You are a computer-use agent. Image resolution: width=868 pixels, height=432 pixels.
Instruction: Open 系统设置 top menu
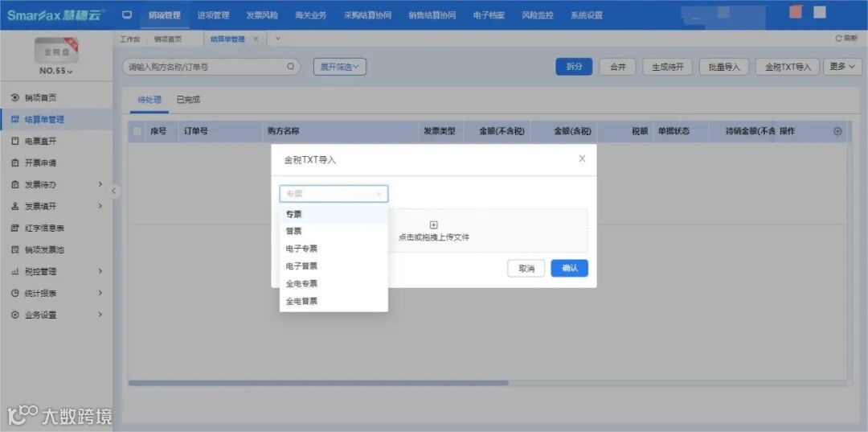(x=586, y=15)
